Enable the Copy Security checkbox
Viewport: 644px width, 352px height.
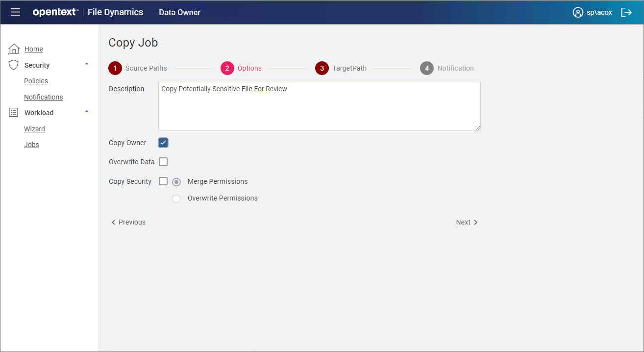(163, 181)
